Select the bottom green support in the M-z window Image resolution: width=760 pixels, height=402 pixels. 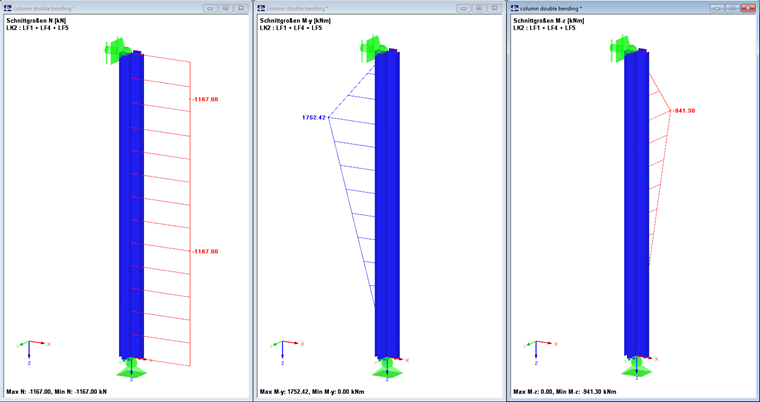(x=636, y=368)
